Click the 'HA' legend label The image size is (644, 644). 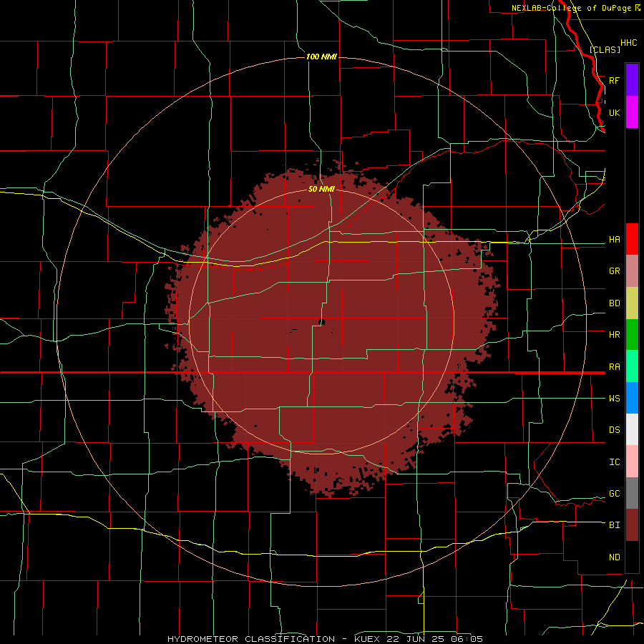(x=614, y=240)
